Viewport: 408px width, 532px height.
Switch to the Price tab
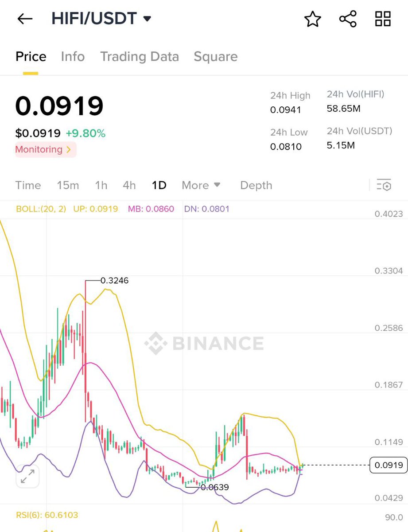pos(31,57)
